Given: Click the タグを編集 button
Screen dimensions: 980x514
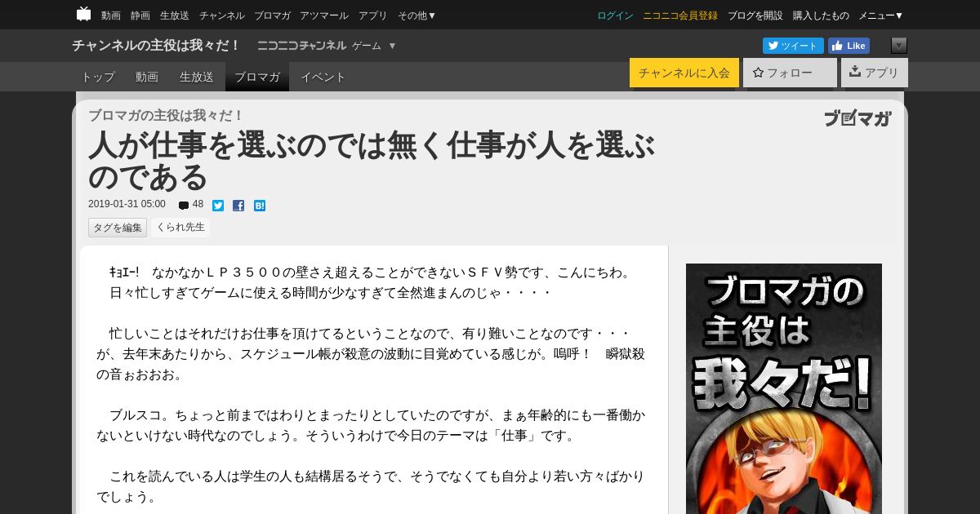Looking at the screenshot, I should pyautogui.click(x=118, y=228).
